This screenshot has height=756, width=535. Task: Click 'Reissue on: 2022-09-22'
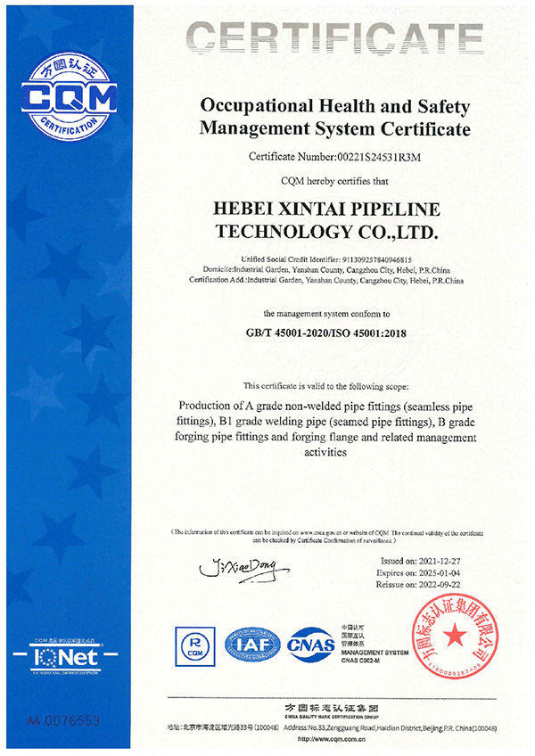point(418,584)
